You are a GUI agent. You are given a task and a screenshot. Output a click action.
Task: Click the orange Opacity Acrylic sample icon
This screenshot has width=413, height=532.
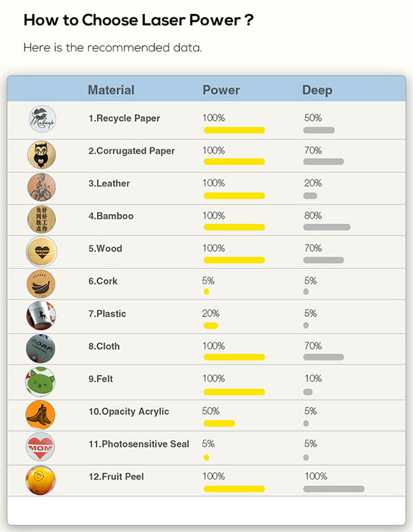point(40,414)
